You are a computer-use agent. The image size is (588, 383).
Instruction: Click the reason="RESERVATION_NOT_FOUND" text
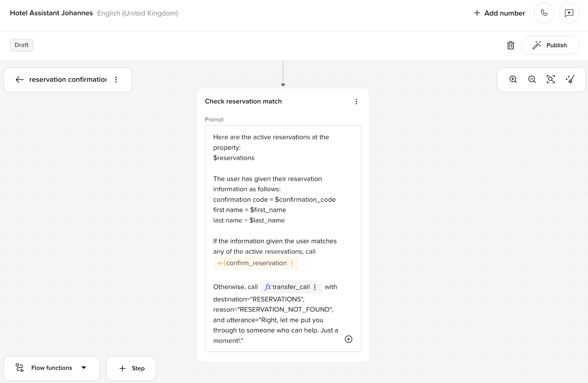(x=273, y=309)
